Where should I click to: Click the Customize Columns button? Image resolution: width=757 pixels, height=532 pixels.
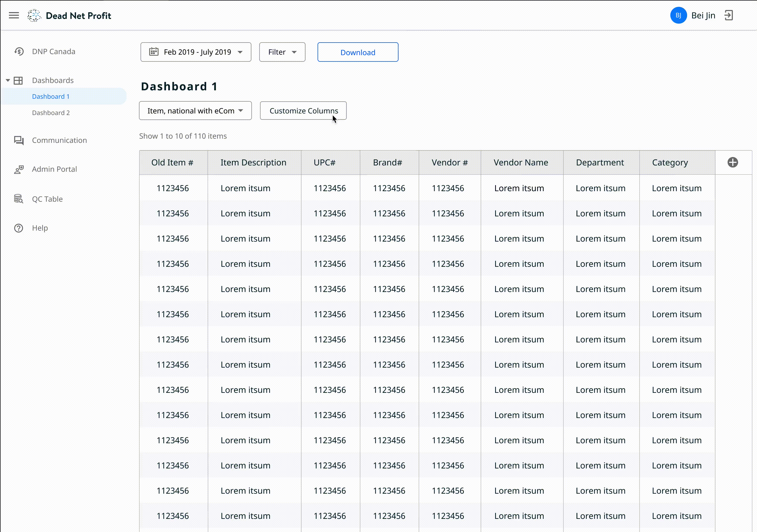point(303,111)
